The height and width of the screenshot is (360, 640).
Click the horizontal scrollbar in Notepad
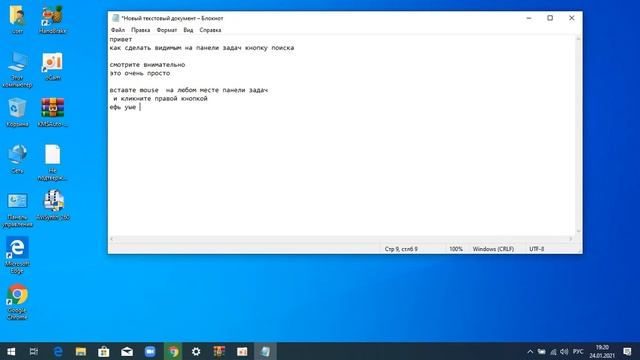pyautogui.click(x=341, y=239)
